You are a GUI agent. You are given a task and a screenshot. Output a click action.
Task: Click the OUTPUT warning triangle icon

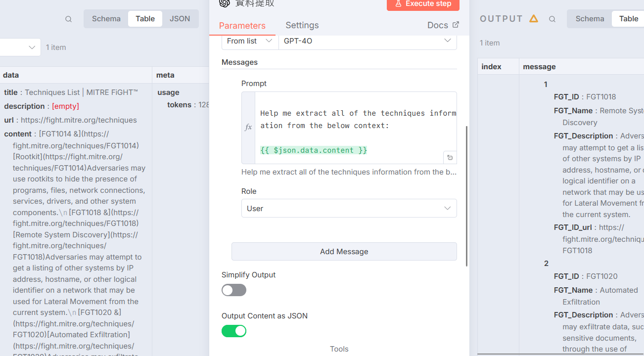533,18
